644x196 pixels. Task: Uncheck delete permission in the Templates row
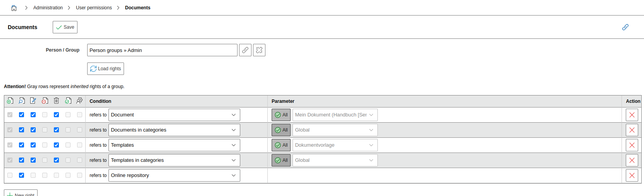point(57,145)
